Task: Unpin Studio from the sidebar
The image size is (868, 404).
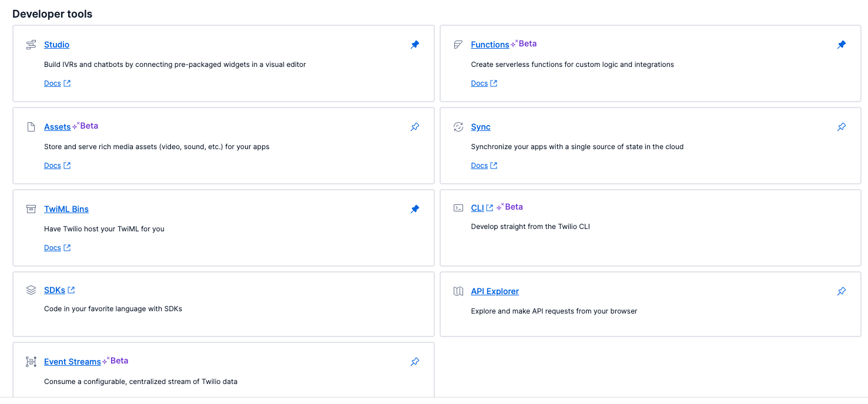Action: [415, 45]
